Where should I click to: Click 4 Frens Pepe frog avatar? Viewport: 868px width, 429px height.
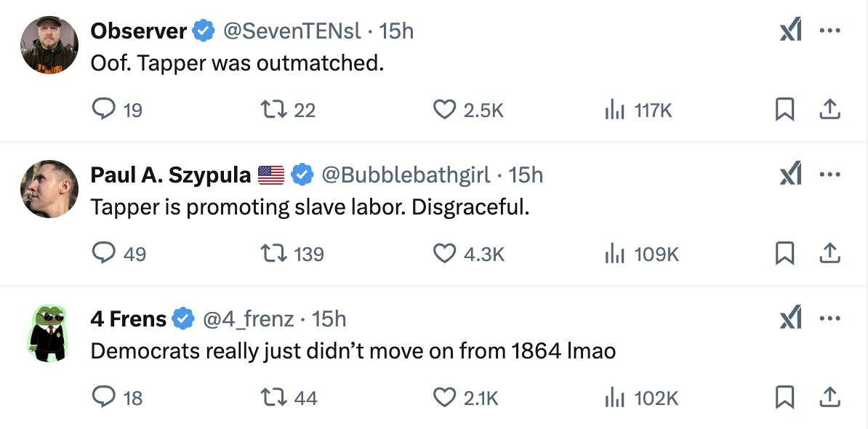tap(49, 332)
